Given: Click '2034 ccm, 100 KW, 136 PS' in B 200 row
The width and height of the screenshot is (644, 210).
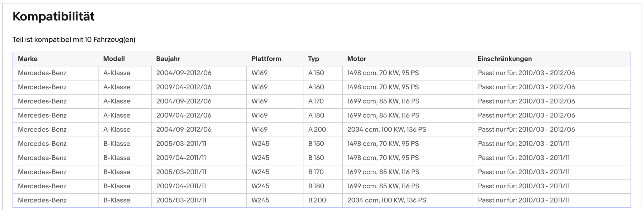Looking at the screenshot, I should (386, 200).
